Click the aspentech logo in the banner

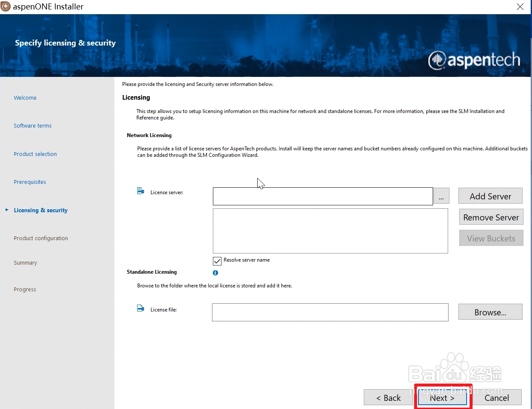click(x=474, y=61)
